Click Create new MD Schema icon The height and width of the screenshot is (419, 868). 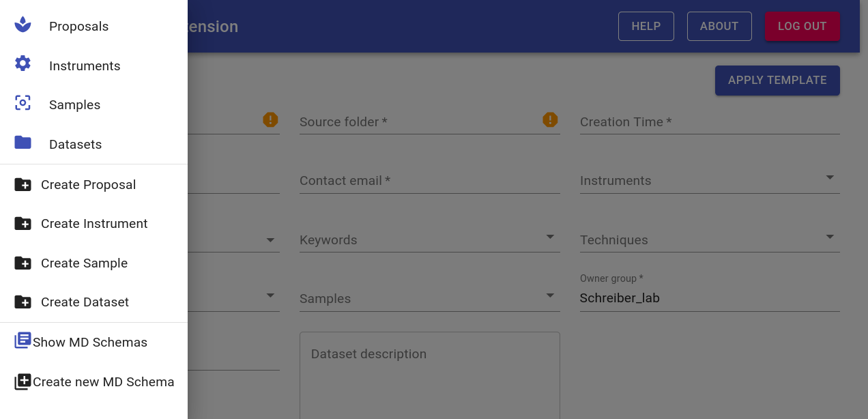[x=23, y=381]
